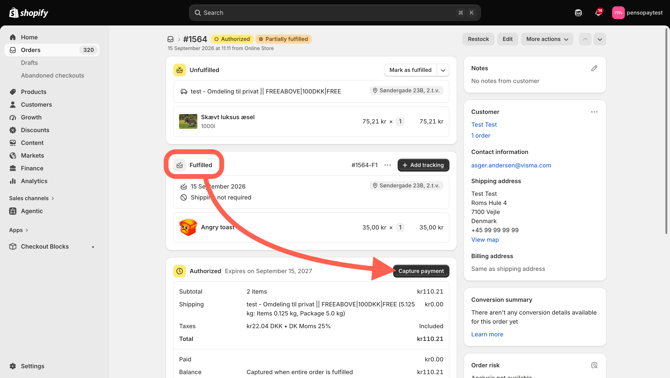Screen dimensions: 670x378
Task: Click Søndergade 23B location in Fulfilled card
Action: pos(406,186)
